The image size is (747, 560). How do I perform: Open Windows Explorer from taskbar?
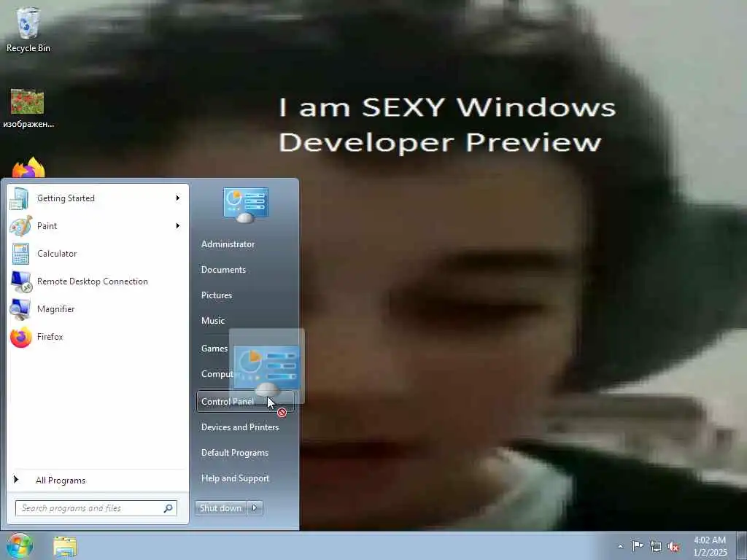click(x=65, y=547)
